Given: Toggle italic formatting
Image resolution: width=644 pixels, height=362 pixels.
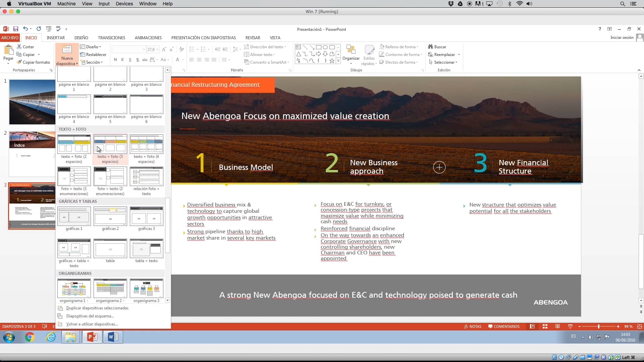Looking at the screenshot, I should tap(122, 60).
